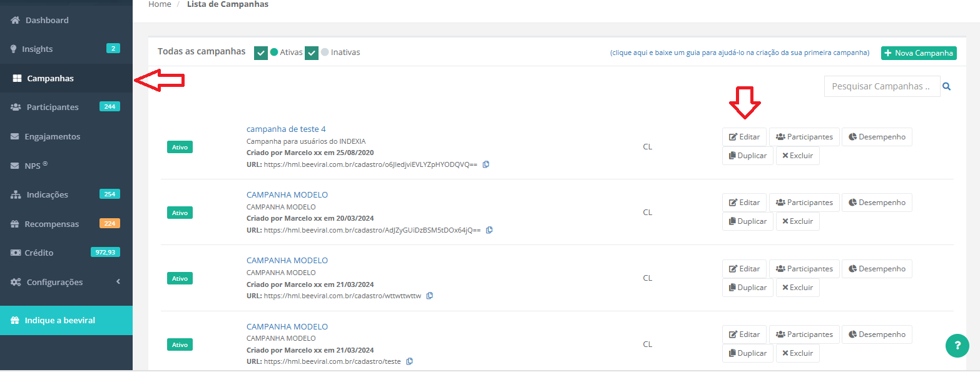This screenshot has width=980, height=372.
Task: Click Ativo status of campanha de teste 4
Action: (x=180, y=147)
